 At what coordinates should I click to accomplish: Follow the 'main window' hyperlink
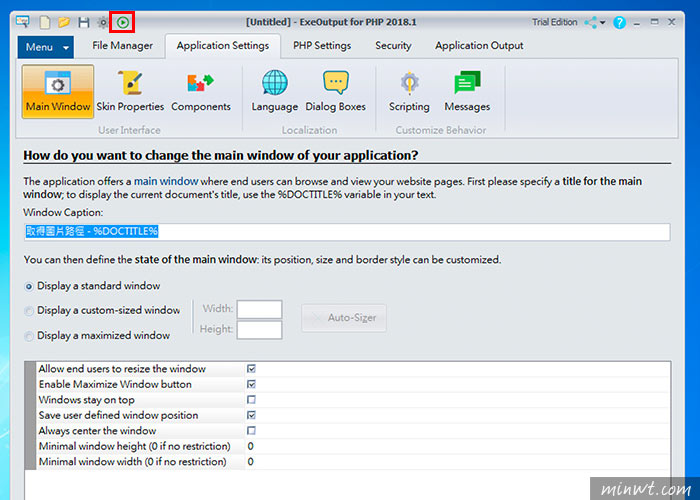(x=166, y=181)
